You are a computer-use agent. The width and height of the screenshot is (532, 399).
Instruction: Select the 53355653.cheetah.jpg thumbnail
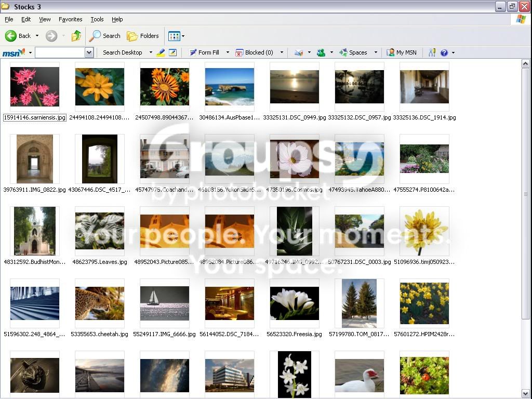coord(100,303)
